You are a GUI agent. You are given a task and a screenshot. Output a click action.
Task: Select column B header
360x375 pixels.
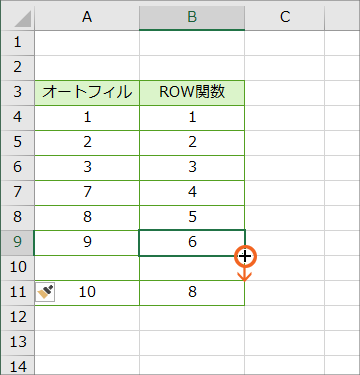[192, 17]
